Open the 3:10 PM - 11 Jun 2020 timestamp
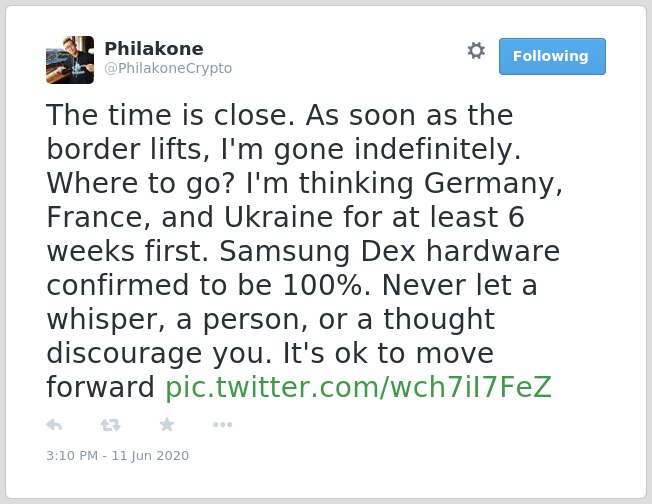The image size is (652, 504). click(118, 456)
